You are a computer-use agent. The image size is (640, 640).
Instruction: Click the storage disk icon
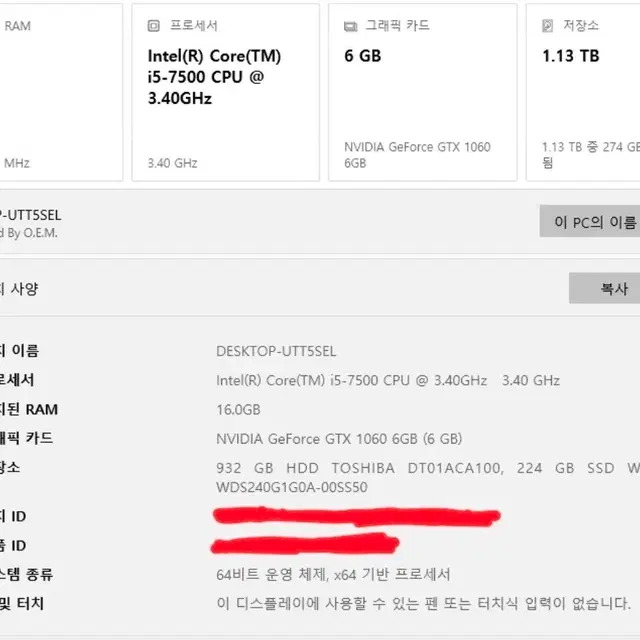click(x=547, y=26)
